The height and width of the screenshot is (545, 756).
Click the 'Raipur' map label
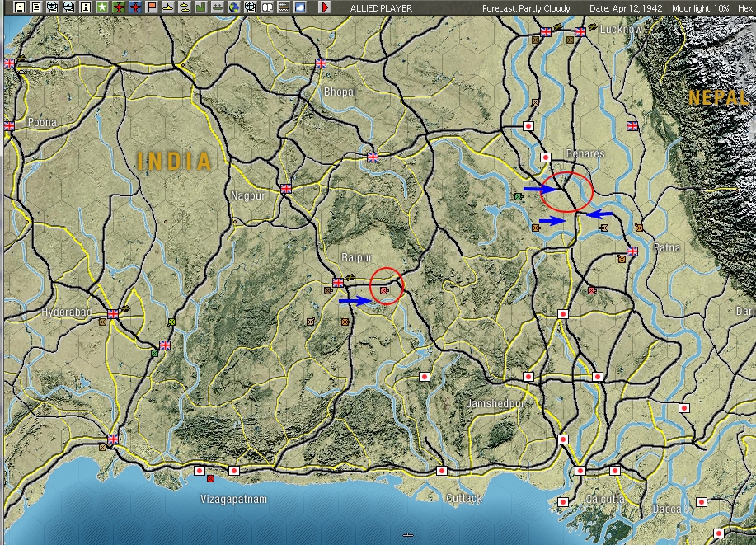(x=357, y=257)
